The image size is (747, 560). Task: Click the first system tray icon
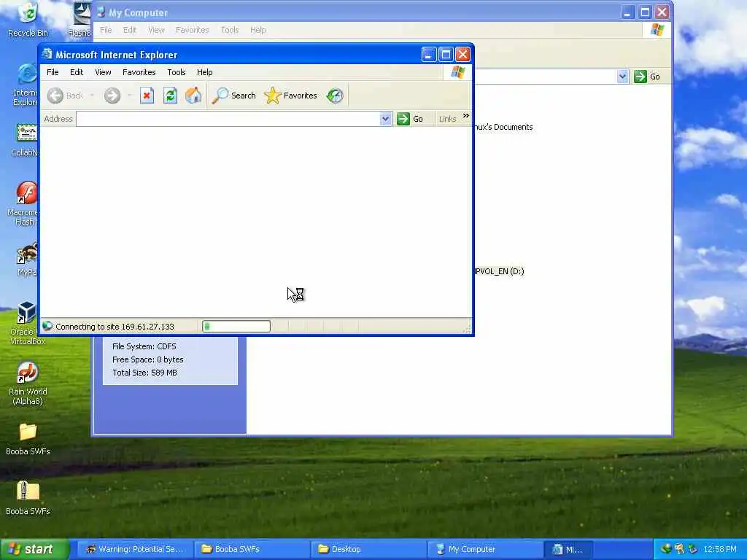coord(665,549)
